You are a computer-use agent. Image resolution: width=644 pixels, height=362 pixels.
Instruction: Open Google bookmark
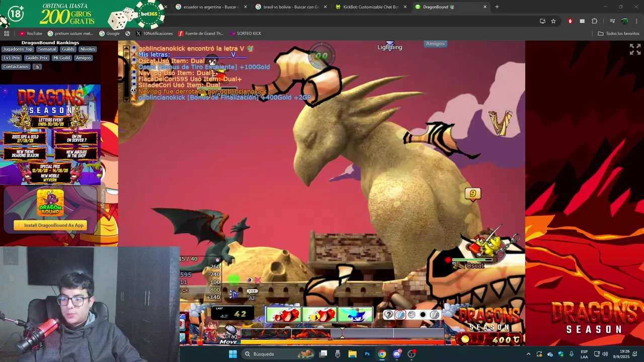pos(109,33)
